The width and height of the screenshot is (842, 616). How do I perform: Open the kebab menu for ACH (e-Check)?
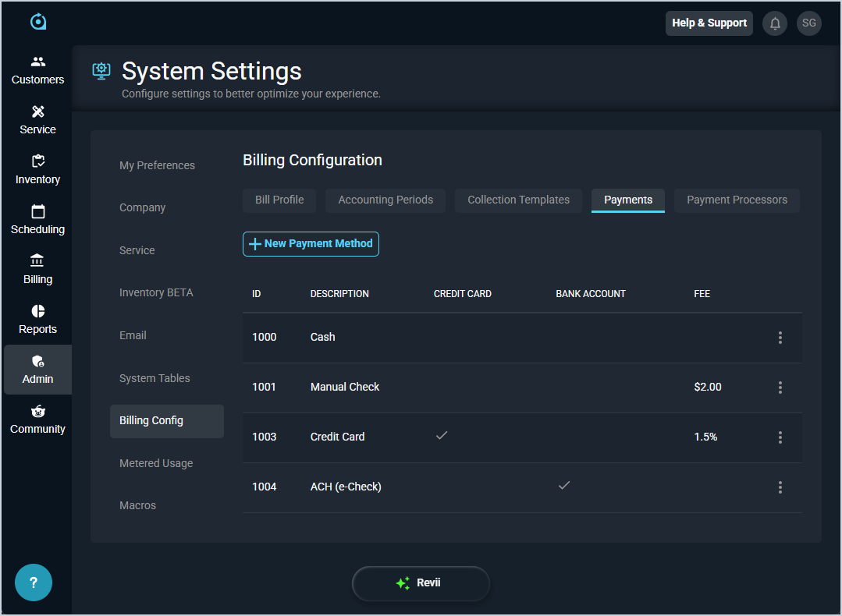[780, 487]
